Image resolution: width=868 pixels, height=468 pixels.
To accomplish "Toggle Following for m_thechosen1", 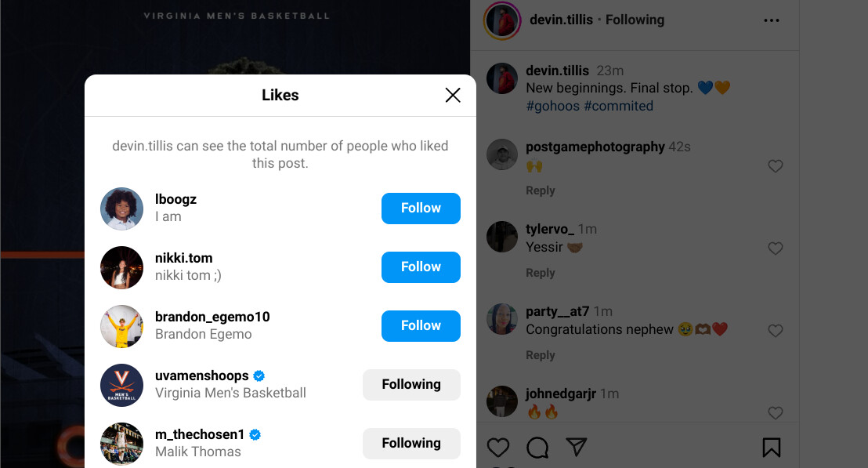I will click(411, 443).
